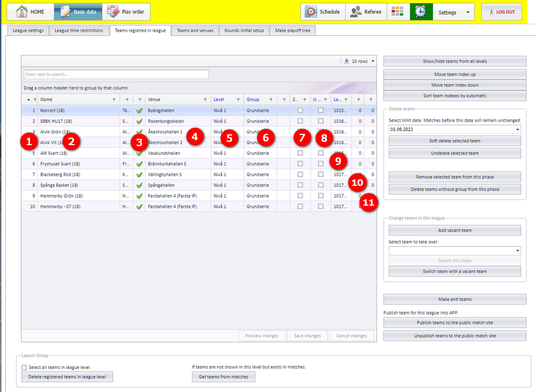The image size is (536, 392).
Task: Open the limit date dropdown showing 03.09.2022
Action: click(x=518, y=130)
